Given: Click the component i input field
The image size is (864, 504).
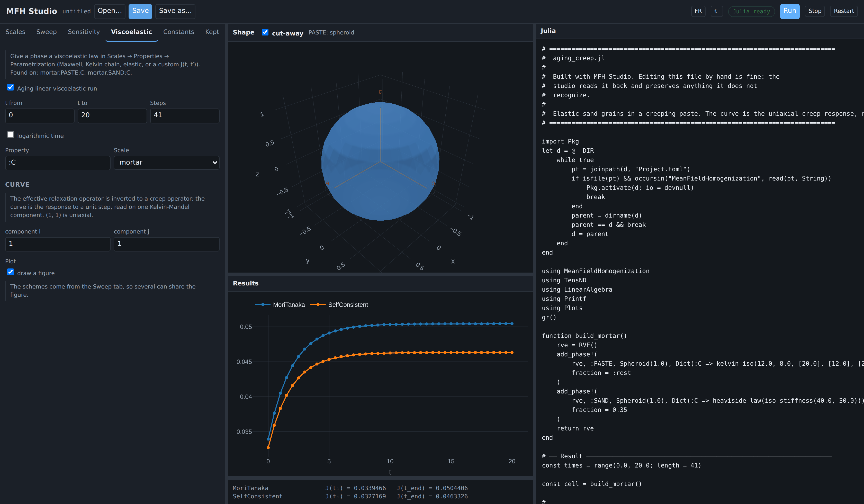Looking at the screenshot, I should pos(58,244).
